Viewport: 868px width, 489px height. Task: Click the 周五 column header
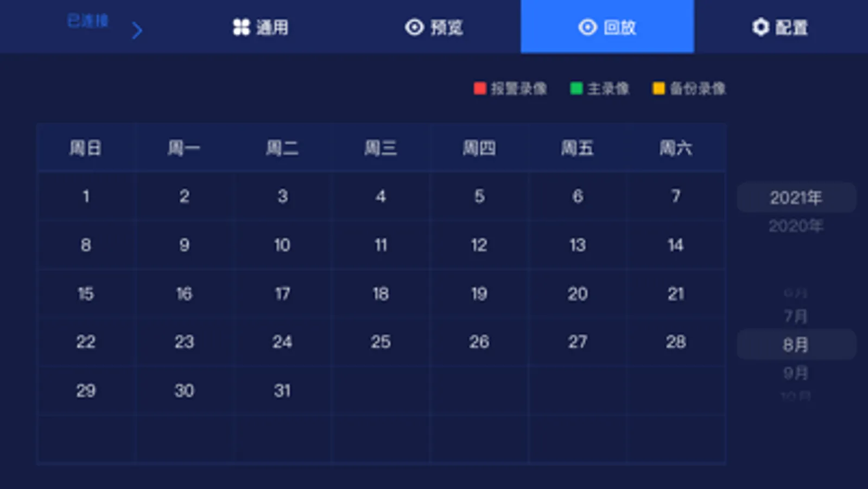[578, 148]
